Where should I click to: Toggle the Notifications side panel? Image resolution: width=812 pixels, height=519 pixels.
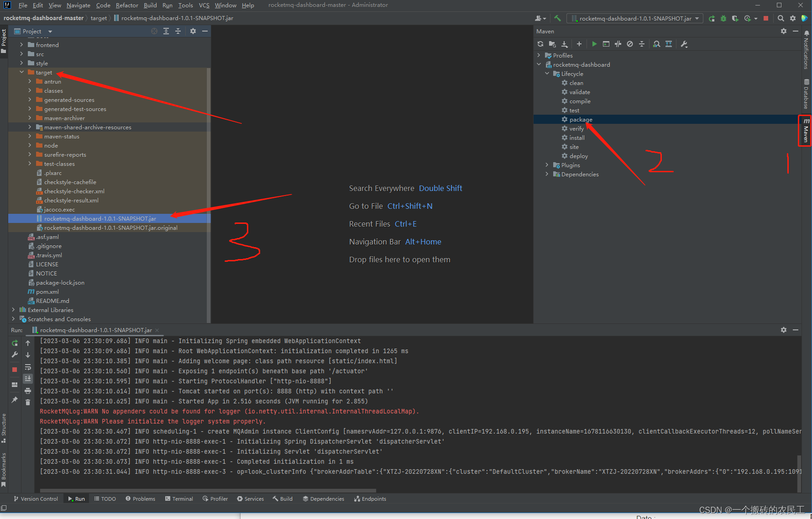[x=806, y=50]
